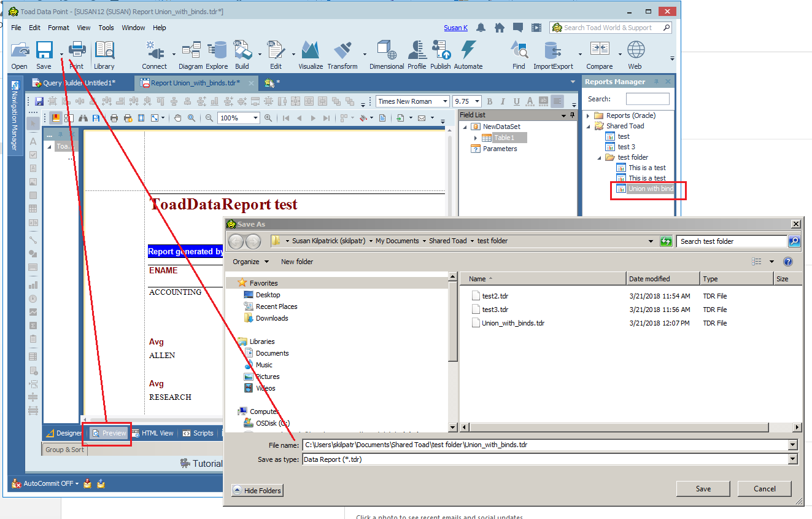This screenshot has height=519, width=812.
Task: Open the Automate tool
Action: click(x=468, y=55)
